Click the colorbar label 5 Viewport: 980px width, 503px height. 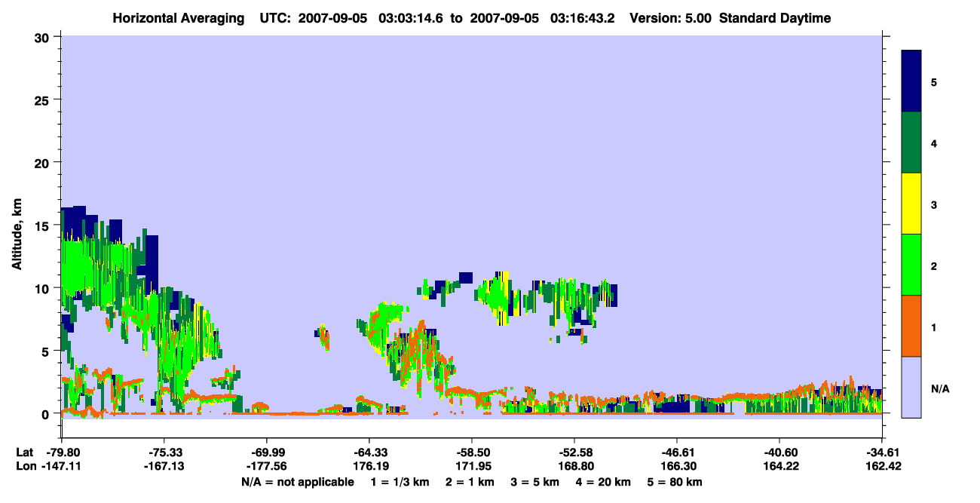pyautogui.click(x=934, y=81)
